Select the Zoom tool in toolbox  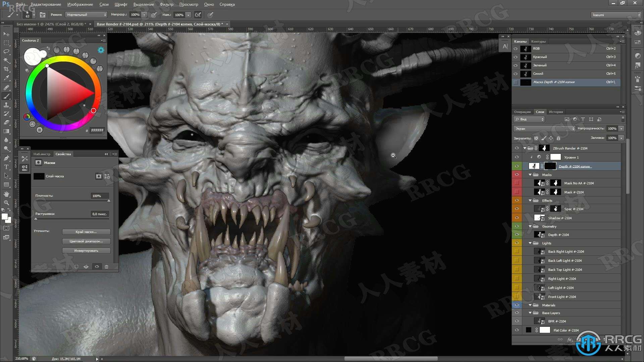pos(6,203)
